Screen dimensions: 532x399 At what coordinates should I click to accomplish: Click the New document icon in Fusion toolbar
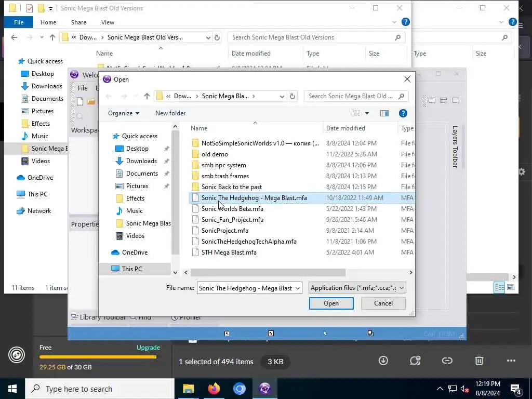80,101
